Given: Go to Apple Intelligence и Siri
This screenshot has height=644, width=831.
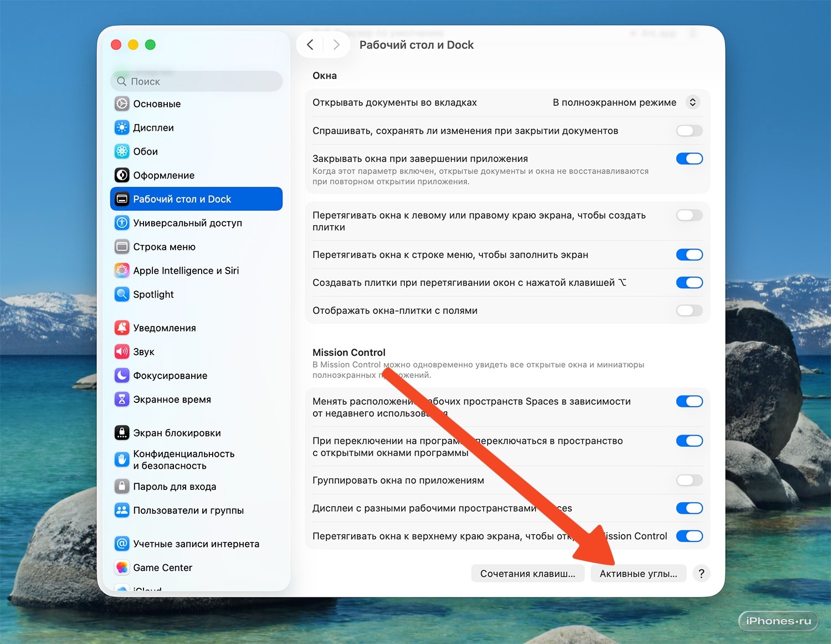Looking at the screenshot, I should [x=196, y=270].
